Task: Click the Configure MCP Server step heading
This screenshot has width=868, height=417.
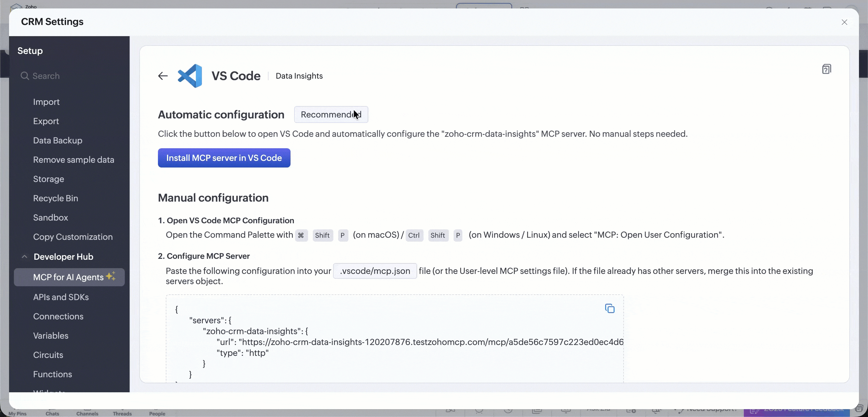Action: (208, 256)
